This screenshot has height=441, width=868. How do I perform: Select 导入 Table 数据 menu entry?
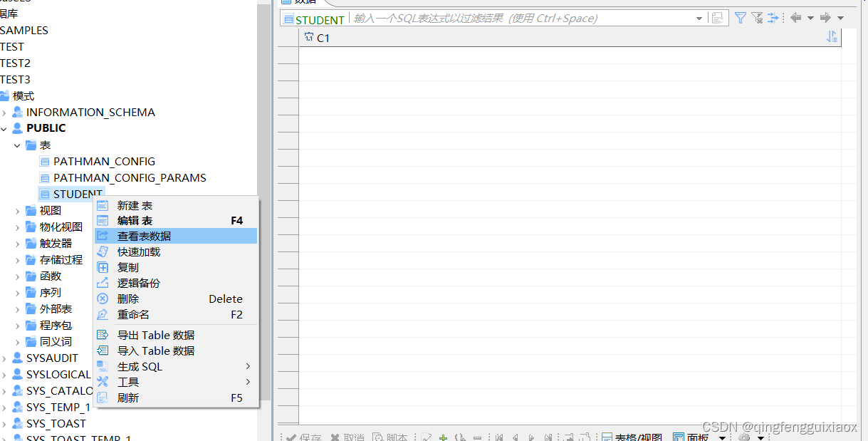(176, 351)
